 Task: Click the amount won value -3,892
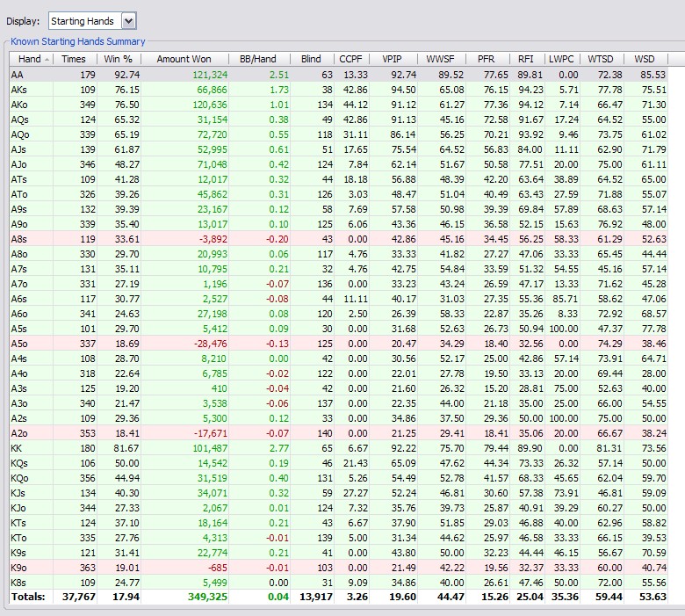click(213, 239)
